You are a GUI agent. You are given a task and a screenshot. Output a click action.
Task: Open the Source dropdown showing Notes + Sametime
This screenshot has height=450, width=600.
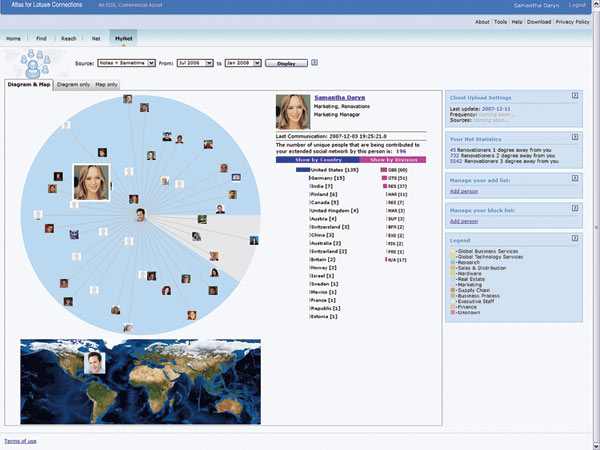pos(126,63)
